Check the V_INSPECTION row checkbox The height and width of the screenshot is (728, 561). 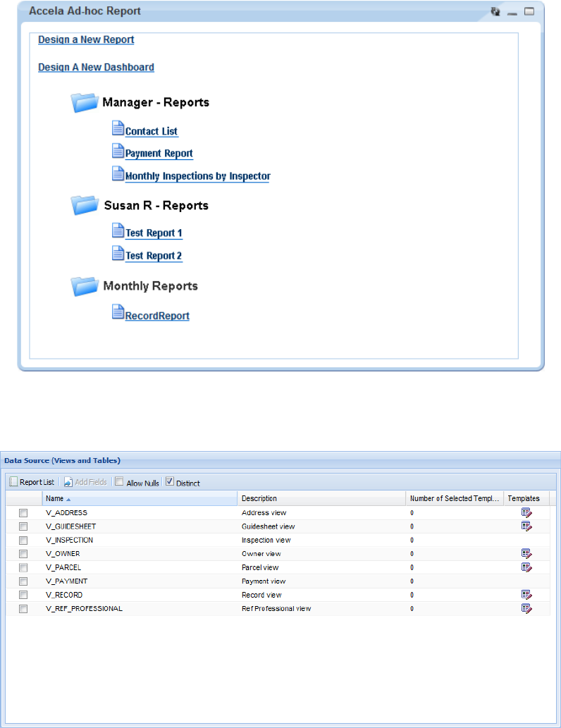(x=23, y=541)
